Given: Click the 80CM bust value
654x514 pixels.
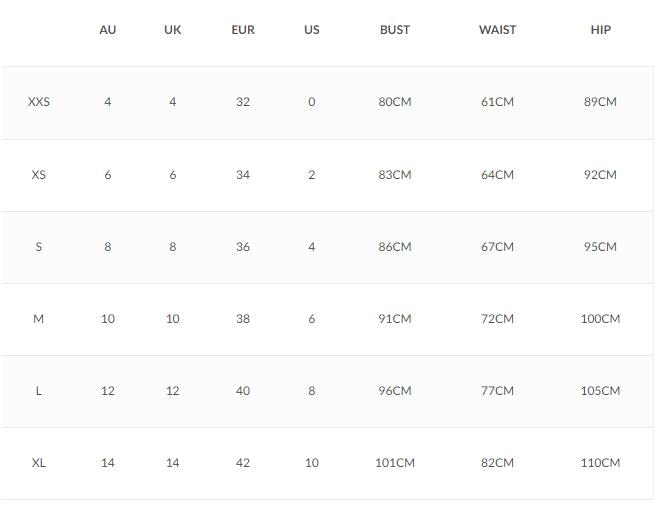Looking at the screenshot, I should point(395,102).
